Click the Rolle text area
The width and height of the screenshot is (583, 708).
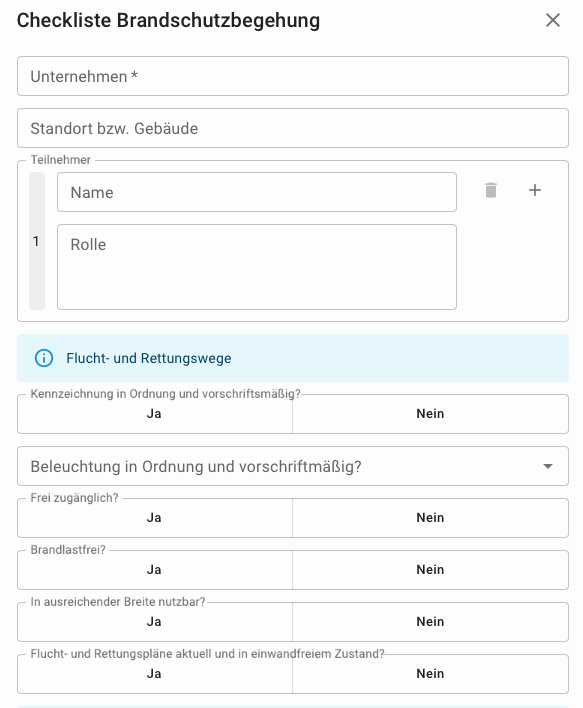tap(257, 267)
